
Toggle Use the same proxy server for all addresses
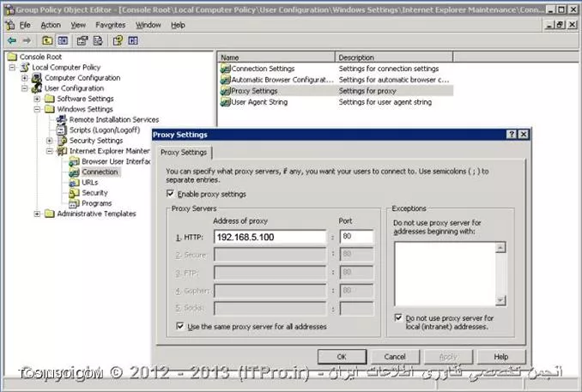point(180,326)
